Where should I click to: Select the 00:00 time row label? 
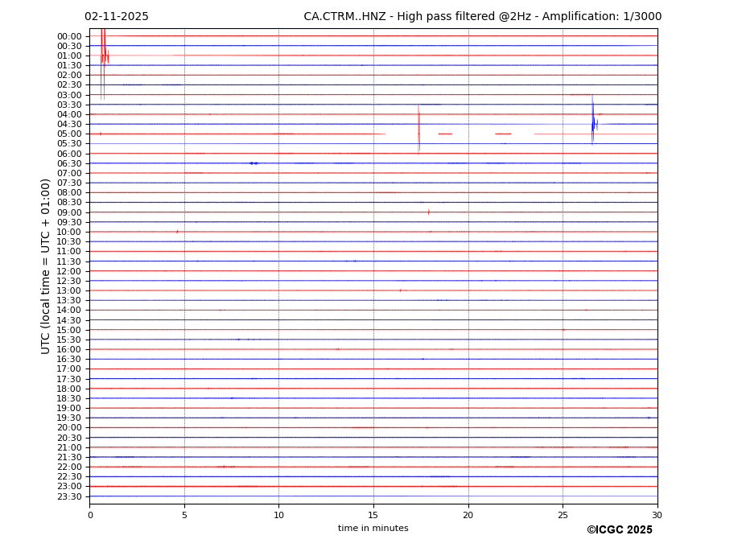click(x=69, y=36)
